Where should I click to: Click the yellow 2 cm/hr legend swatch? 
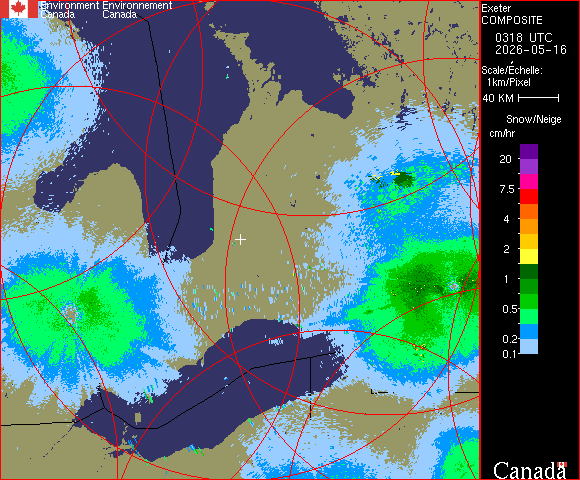click(529, 256)
